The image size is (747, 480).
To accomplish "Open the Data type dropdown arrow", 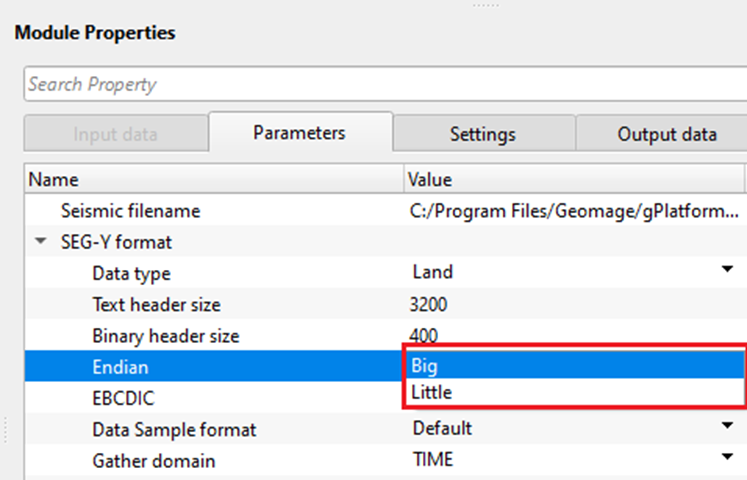I will click(726, 270).
